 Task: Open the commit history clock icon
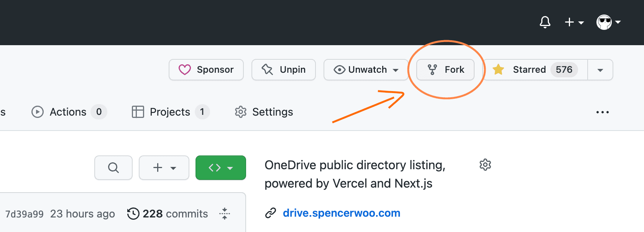[133, 214]
